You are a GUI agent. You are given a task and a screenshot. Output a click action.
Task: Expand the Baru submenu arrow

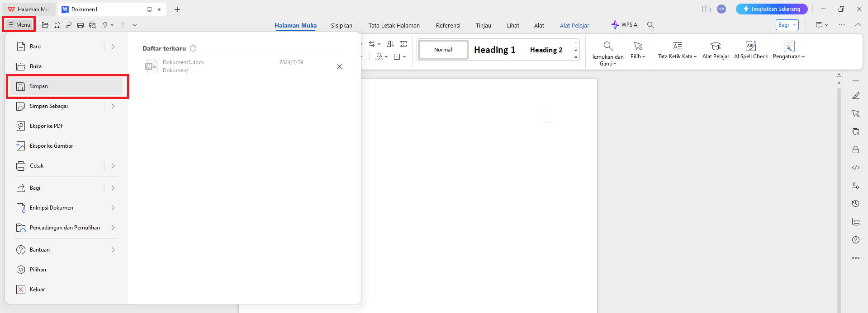coord(113,47)
